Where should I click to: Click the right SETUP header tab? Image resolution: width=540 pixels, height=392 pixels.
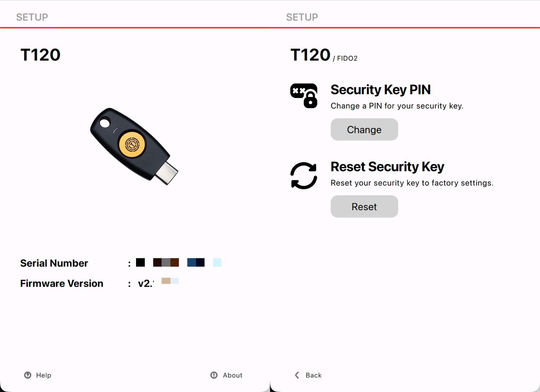(302, 17)
